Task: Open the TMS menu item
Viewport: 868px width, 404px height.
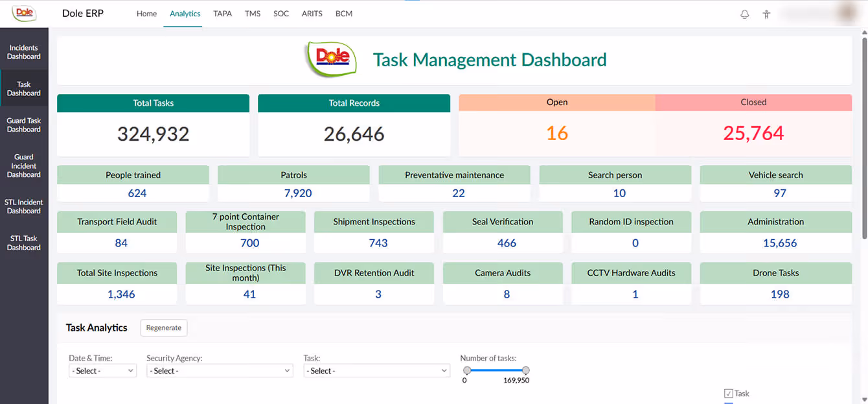Action: 253,14
